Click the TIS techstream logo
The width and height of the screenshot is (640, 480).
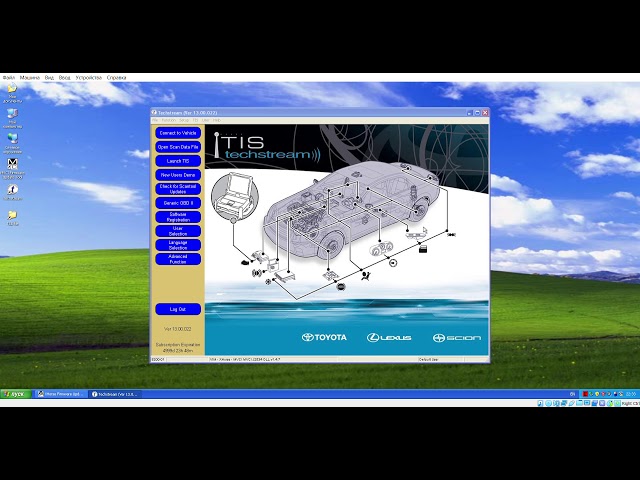pyautogui.click(x=267, y=147)
